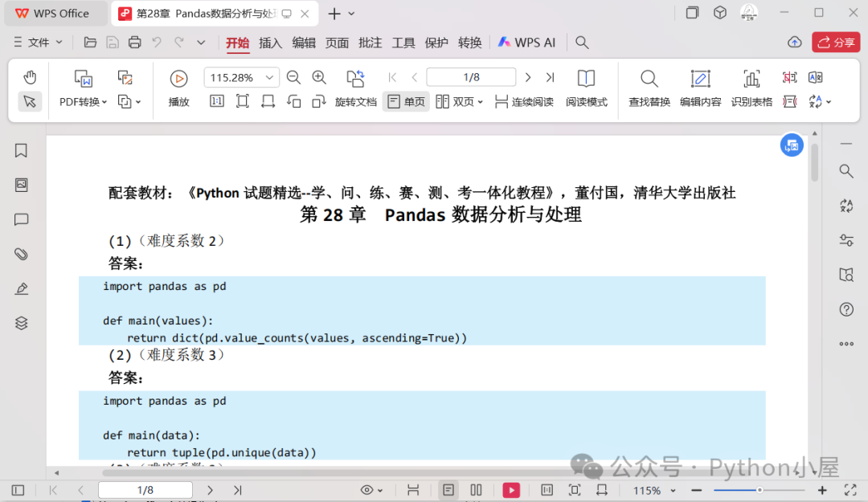This screenshot has width=868, height=502.
Task: Open the right sidebar more options dots
Action: [845, 344]
